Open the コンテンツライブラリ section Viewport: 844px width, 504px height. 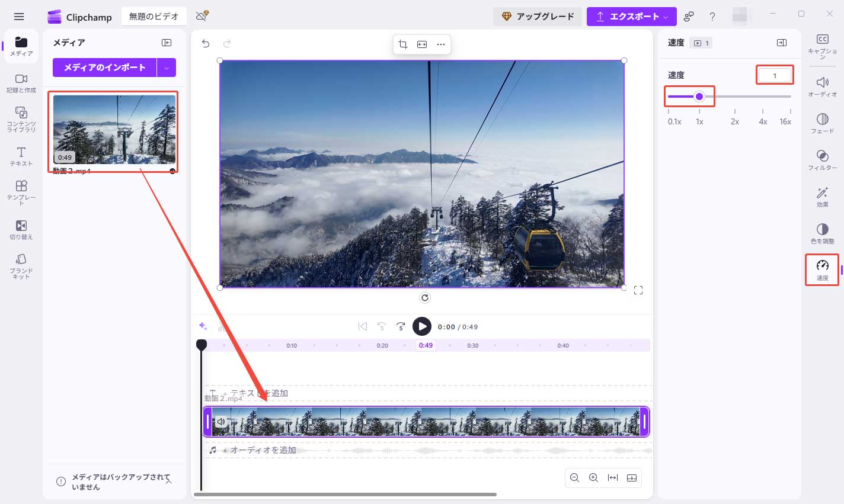[21, 116]
